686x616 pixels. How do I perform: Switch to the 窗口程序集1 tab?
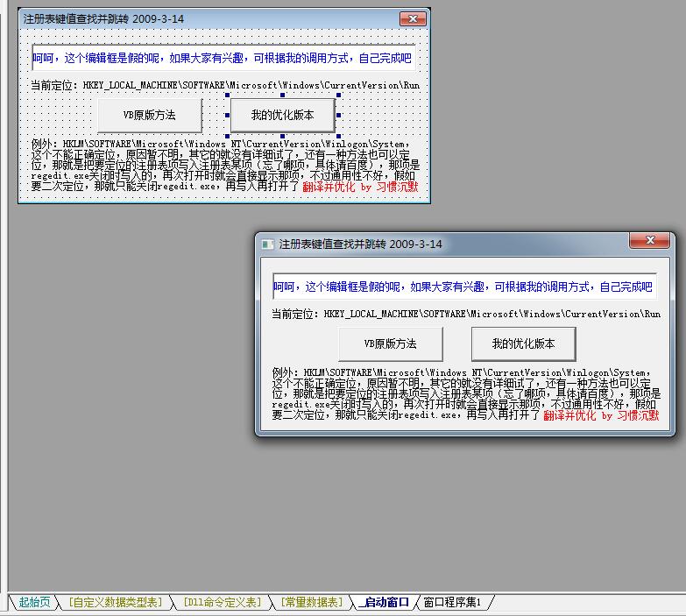click(452, 602)
